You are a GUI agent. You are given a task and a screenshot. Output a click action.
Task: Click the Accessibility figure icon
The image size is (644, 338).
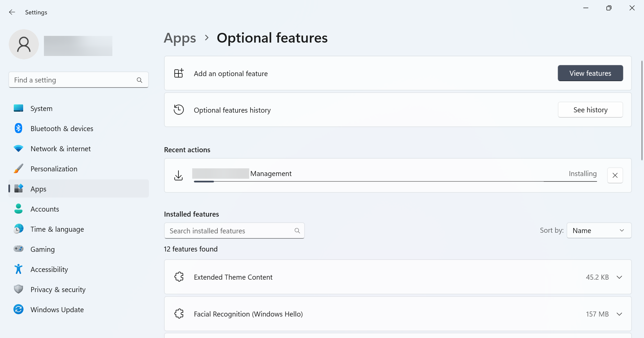[x=18, y=269]
